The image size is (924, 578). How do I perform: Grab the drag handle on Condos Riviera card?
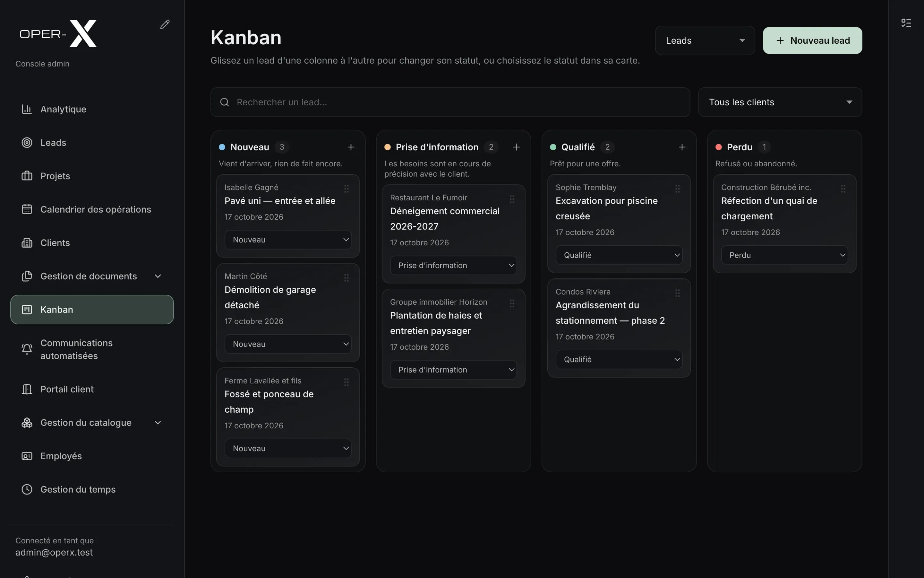677,293
